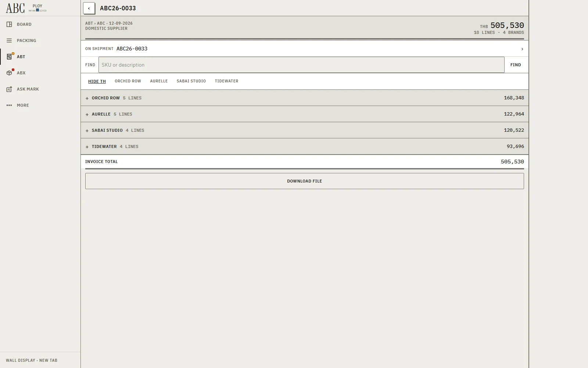
Task: Click the Sabai Studio total 120,522
Action: pyautogui.click(x=514, y=130)
